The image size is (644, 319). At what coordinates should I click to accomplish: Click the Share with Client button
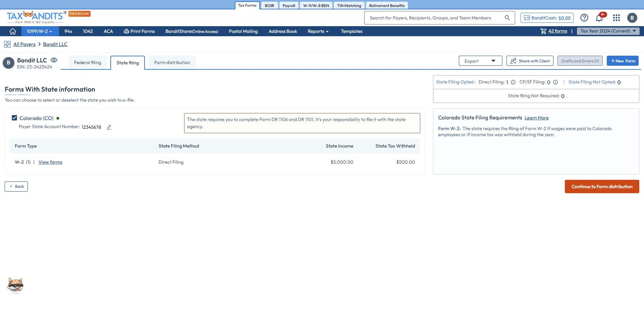pyautogui.click(x=530, y=61)
